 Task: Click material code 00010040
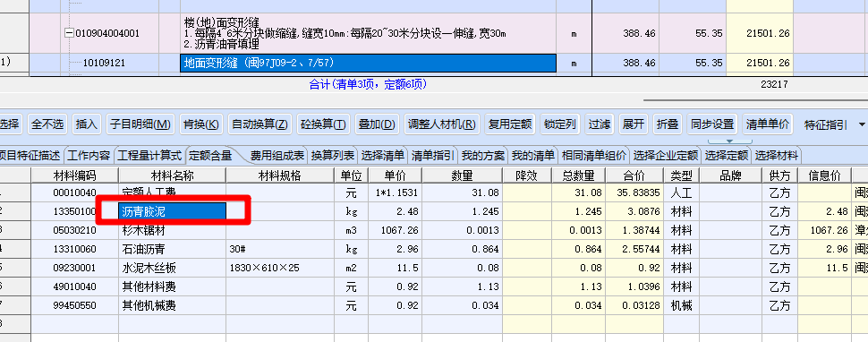click(75, 192)
